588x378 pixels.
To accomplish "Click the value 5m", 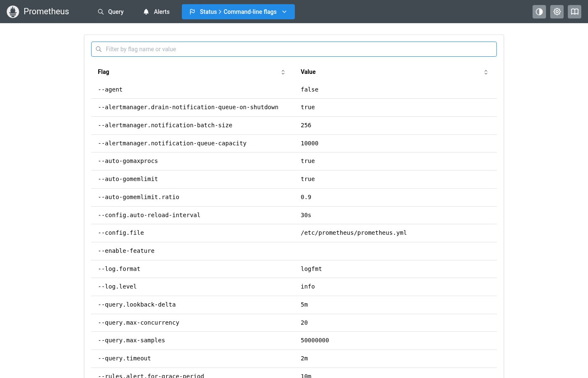I will coord(304,304).
